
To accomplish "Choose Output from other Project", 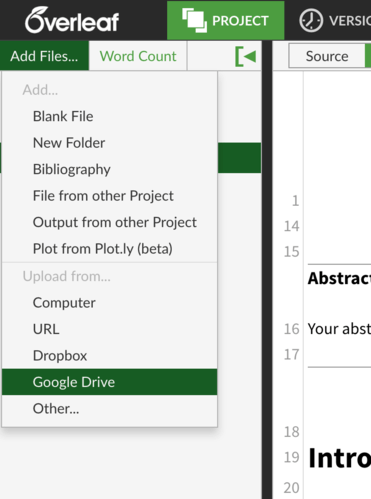I will [110, 222].
